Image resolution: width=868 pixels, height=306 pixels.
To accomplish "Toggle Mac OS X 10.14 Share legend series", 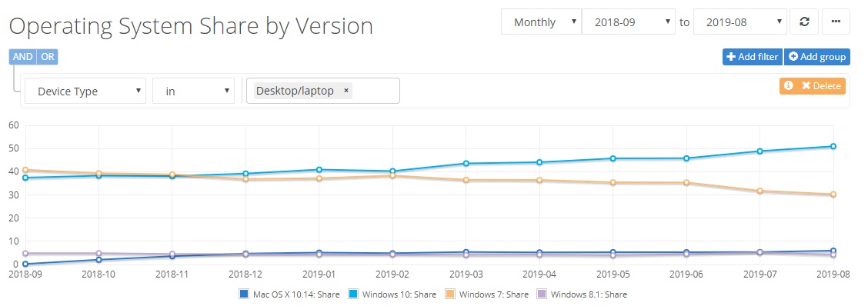I will click(289, 294).
